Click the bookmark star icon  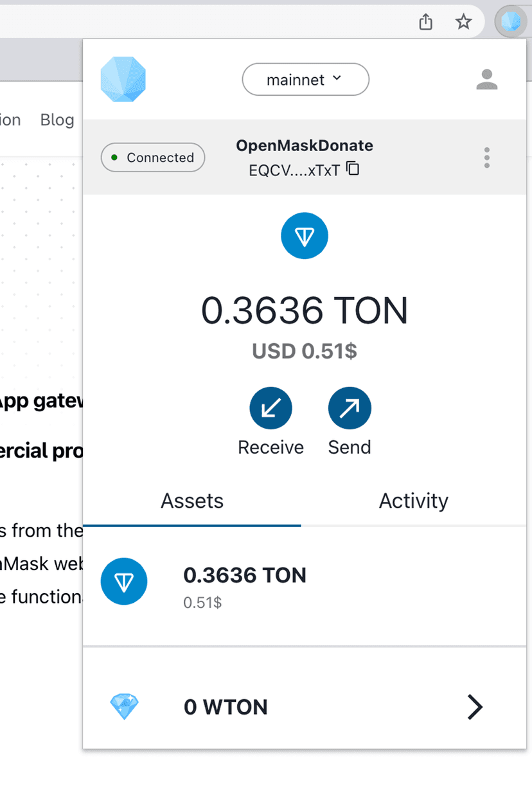[463, 22]
